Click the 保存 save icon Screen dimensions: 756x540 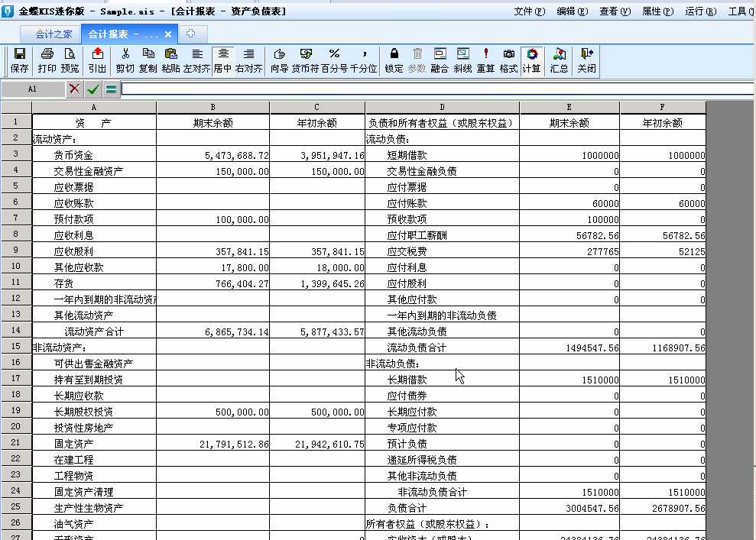pos(20,60)
